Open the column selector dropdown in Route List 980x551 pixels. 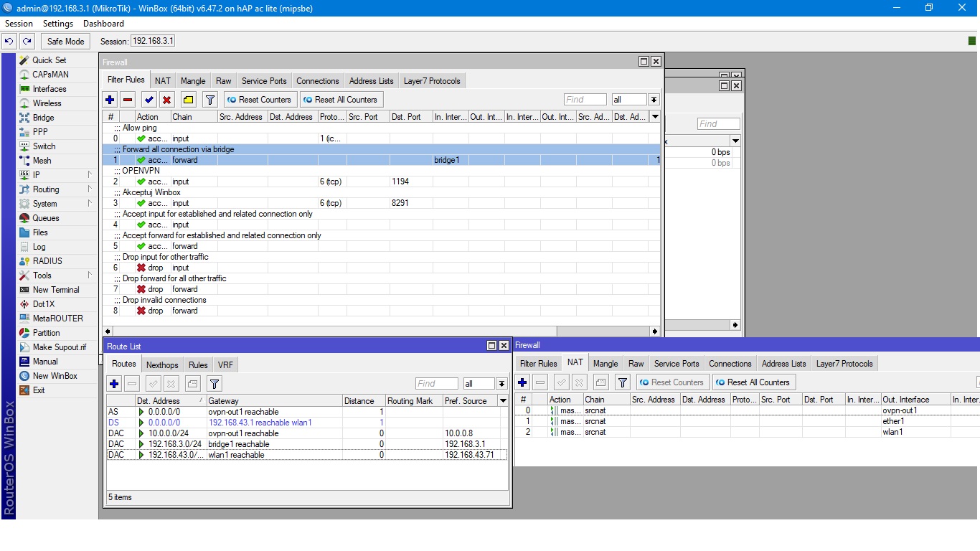503,401
